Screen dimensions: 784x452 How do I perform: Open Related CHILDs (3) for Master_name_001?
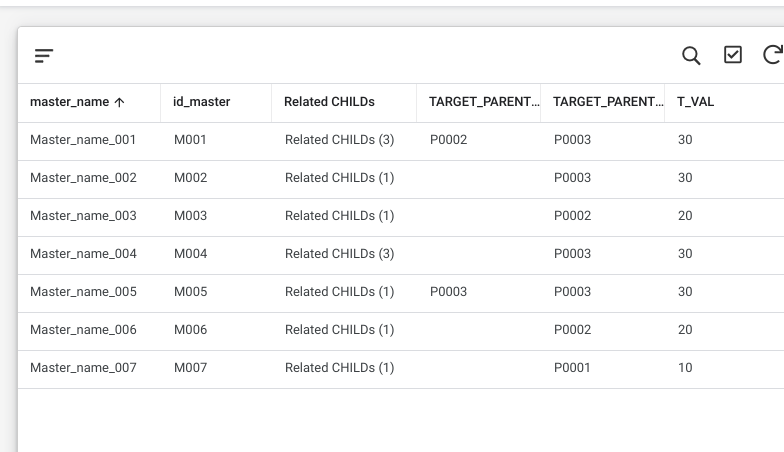coord(340,140)
